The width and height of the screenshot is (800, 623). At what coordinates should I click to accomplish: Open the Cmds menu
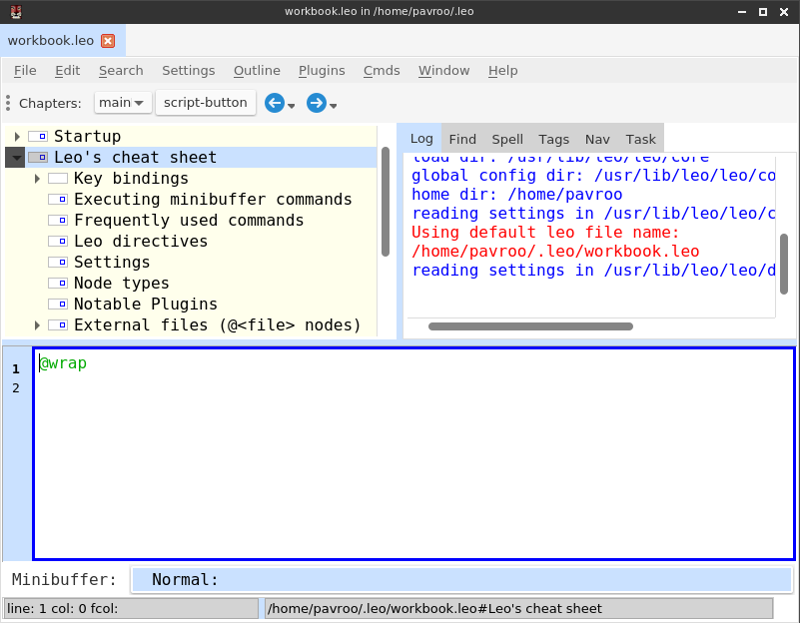[x=381, y=70]
